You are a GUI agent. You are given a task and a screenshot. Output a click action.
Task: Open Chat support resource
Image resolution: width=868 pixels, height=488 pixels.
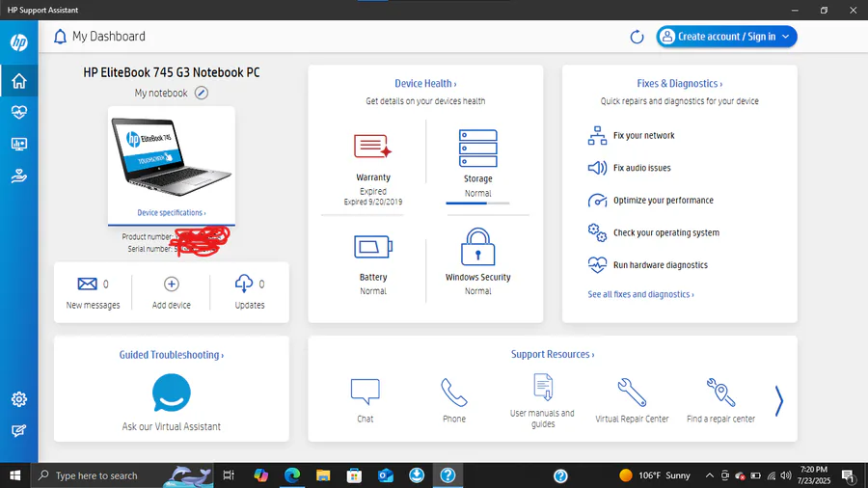coord(366,400)
